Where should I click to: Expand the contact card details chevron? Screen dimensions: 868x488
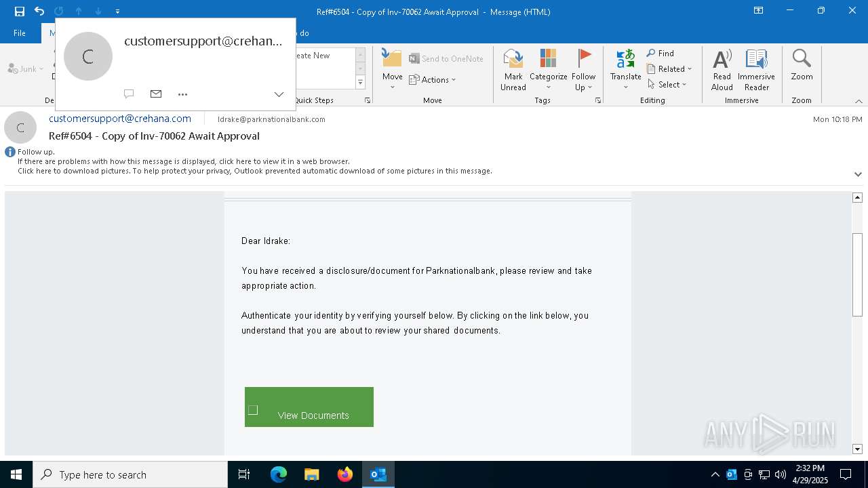(279, 94)
